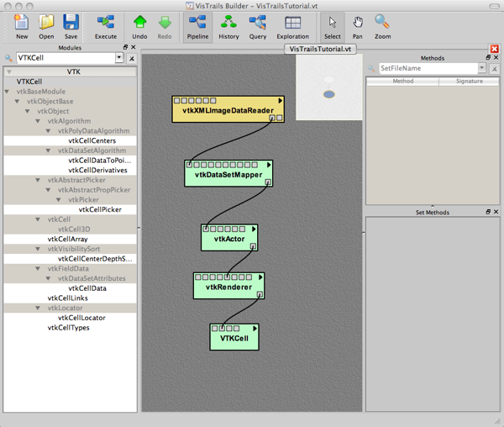Select the vtkDataSetMapper module box
The width and height of the screenshot is (504, 427).
[x=228, y=174]
